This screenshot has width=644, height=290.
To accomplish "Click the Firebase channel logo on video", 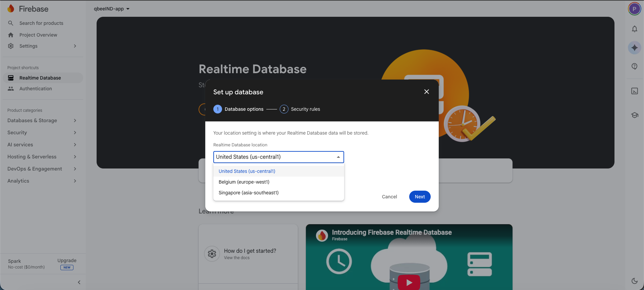I will [x=322, y=236].
